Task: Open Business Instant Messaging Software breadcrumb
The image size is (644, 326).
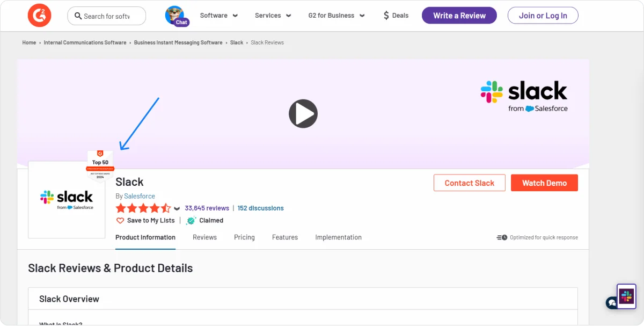Action: click(178, 42)
